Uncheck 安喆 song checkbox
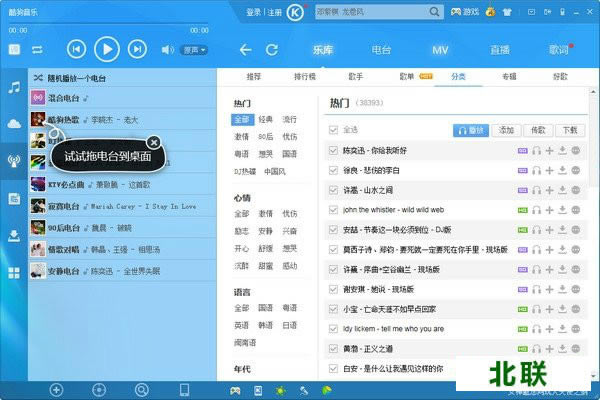Screen dimensions: 600x400 [333, 230]
